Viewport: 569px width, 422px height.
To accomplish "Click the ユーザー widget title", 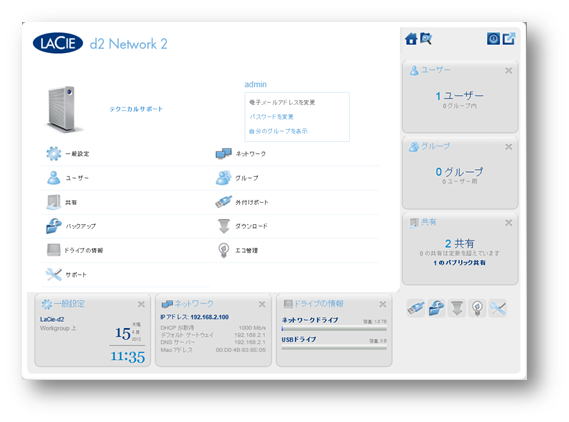I will (x=435, y=69).
